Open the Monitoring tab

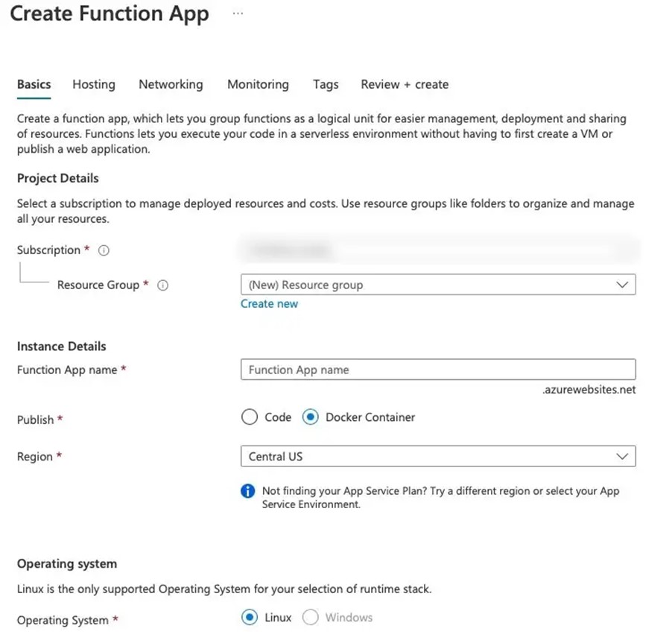pyautogui.click(x=258, y=84)
